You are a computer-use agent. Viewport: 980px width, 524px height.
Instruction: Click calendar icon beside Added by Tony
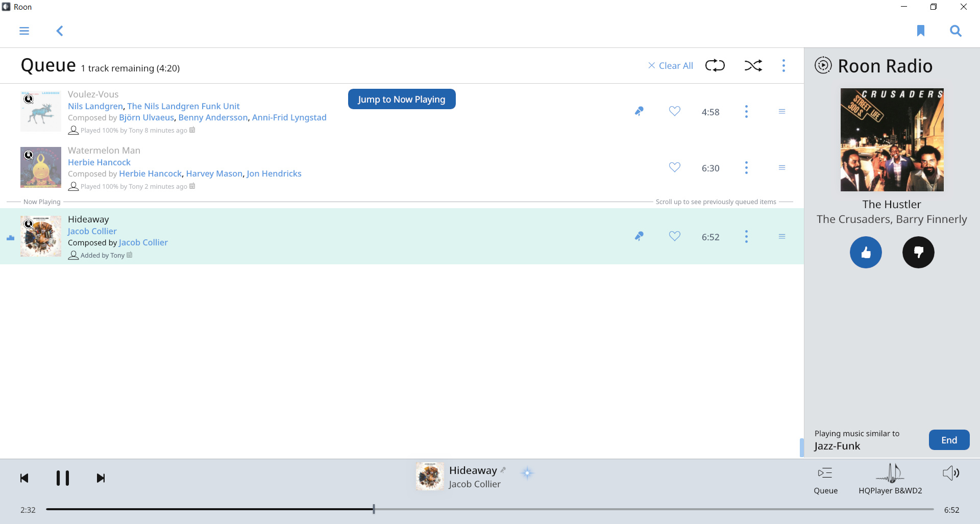pyautogui.click(x=130, y=255)
